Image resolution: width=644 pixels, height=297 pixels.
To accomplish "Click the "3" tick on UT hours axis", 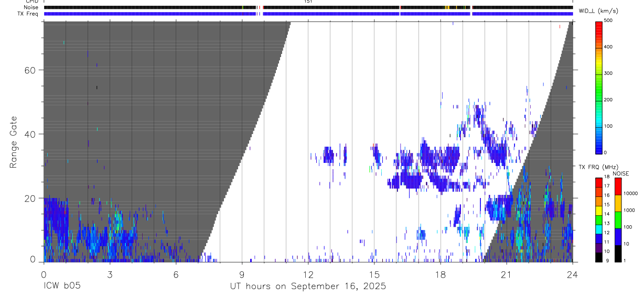I will [x=110, y=274].
